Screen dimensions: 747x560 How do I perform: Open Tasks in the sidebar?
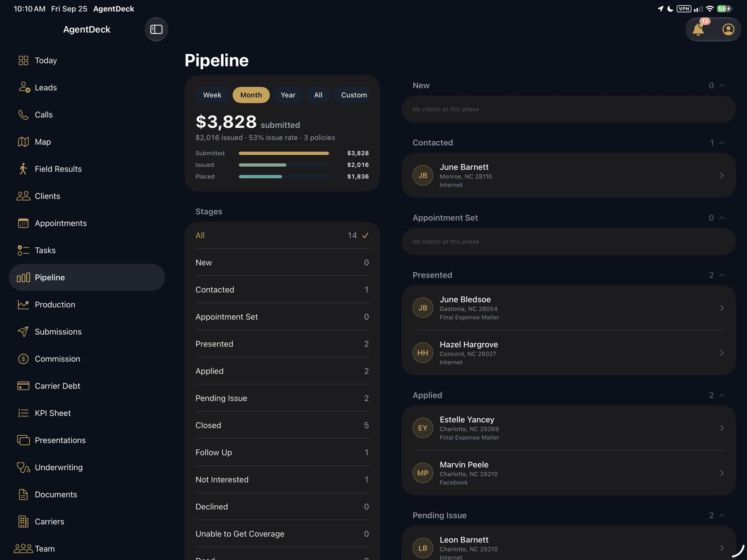click(87, 250)
